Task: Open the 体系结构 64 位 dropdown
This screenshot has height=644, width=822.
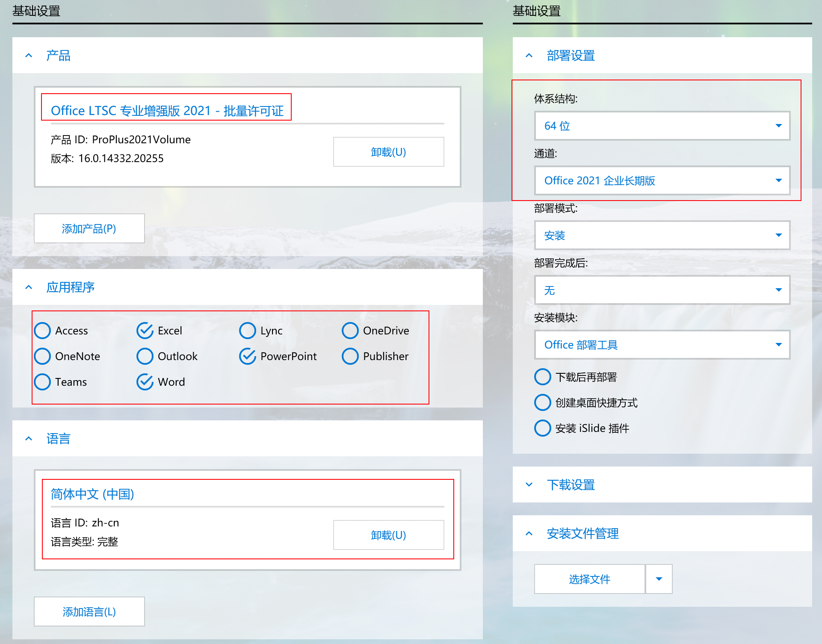Action: click(x=662, y=126)
